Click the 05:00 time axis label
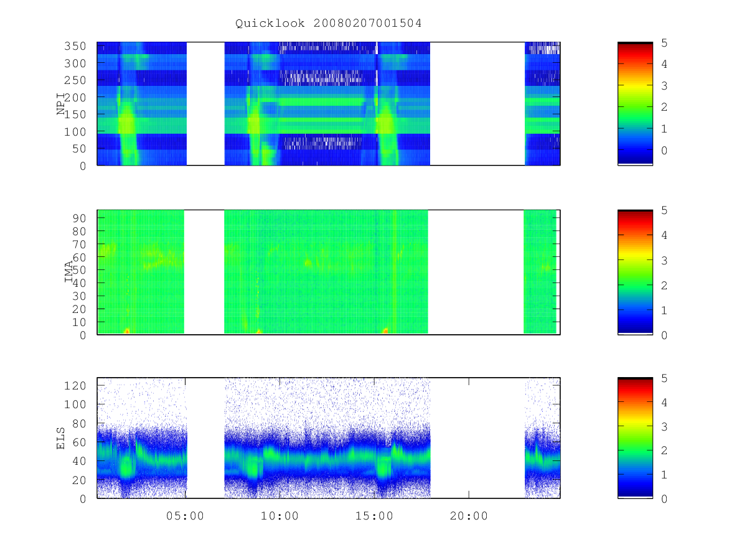747x560 pixels. [185, 516]
